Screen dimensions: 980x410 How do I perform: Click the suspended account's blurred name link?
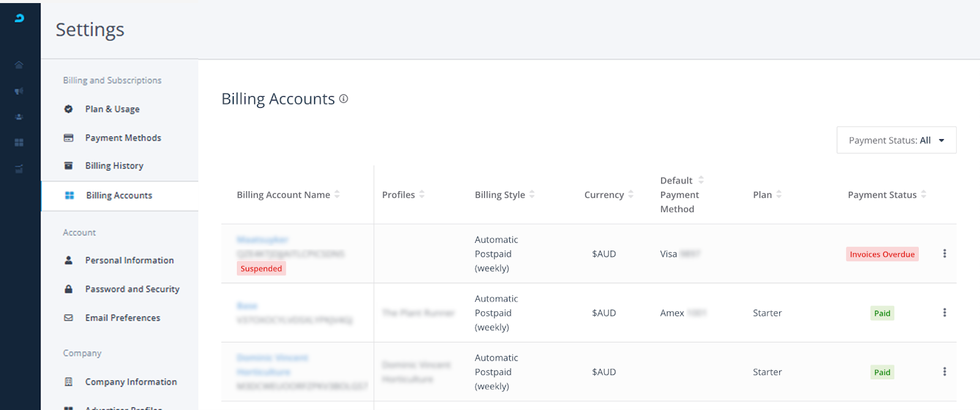(262, 240)
